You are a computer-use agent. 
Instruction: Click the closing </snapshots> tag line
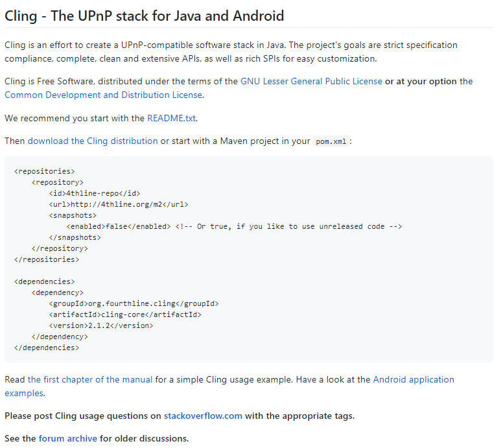point(75,237)
